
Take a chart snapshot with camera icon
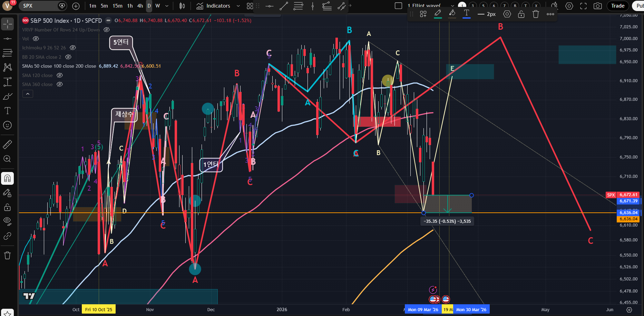tap(598, 6)
